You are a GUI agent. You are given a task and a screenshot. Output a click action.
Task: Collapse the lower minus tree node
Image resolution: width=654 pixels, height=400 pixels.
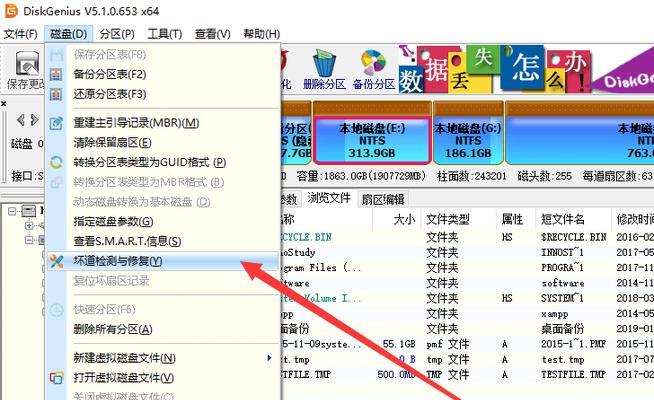pos(29,240)
